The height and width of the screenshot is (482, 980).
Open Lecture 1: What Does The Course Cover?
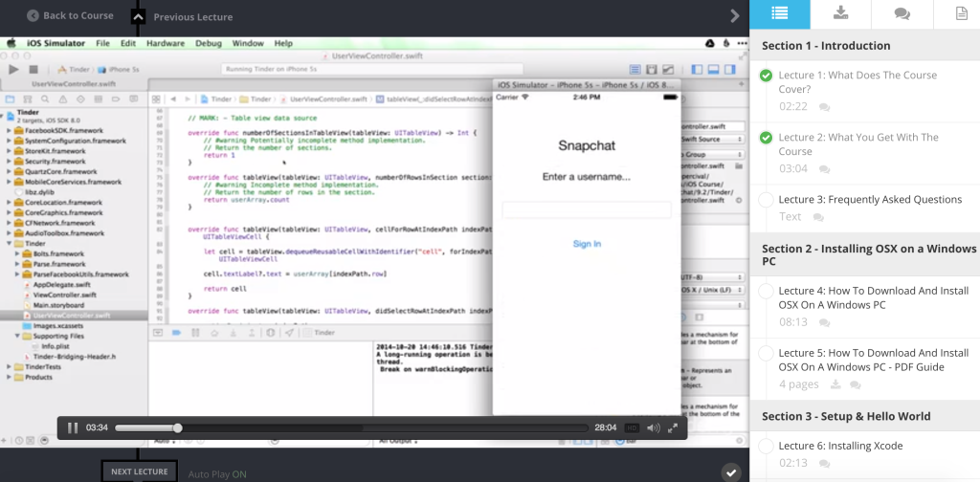point(857,82)
